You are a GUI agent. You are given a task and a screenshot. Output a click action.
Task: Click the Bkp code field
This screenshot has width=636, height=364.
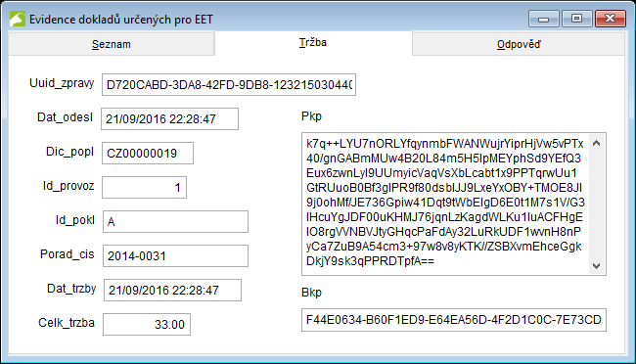[454, 320]
